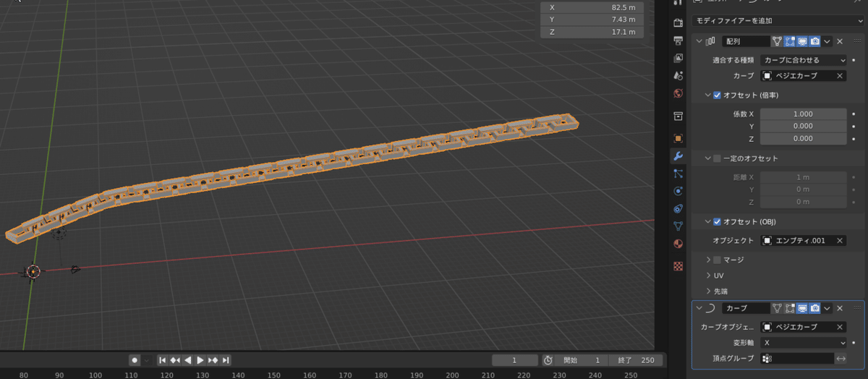Open 配列 modifier extra options arrow
The image size is (868, 379).
[x=827, y=42]
